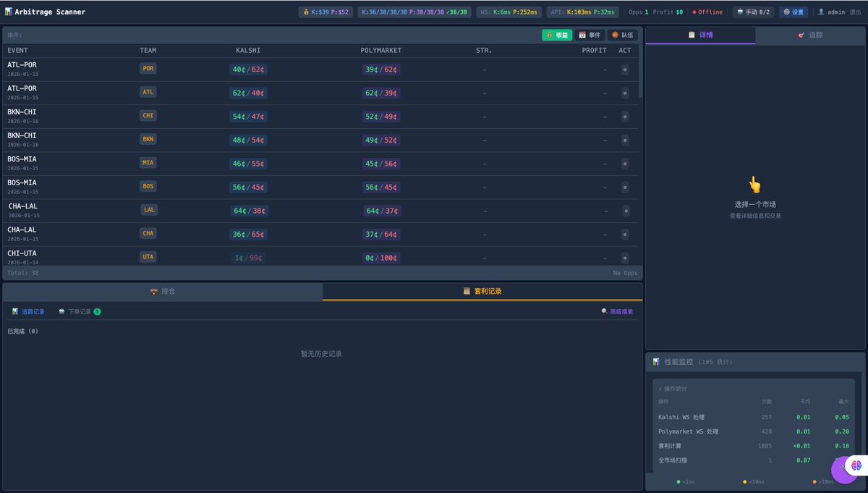Viewport: 868px width, 493px height.
Task: Click the action icon in the BOS–MIA BOS row
Action: [625, 187]
